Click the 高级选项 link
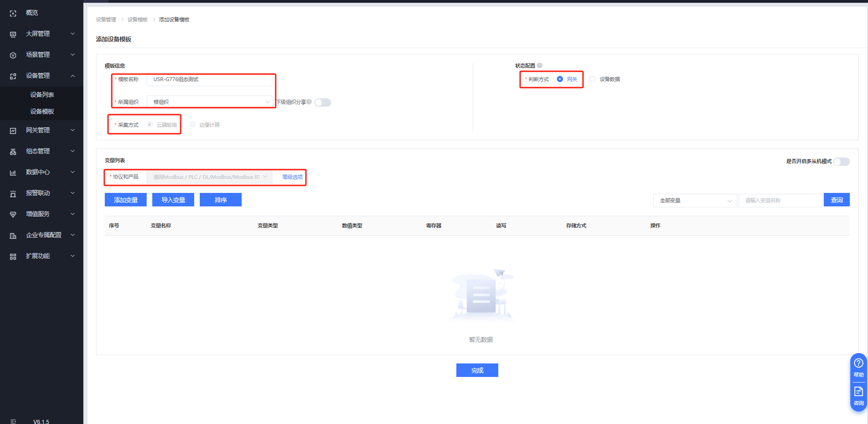This screenshot has height=424, width=868. pyautogui.click(x=292, y=177)
